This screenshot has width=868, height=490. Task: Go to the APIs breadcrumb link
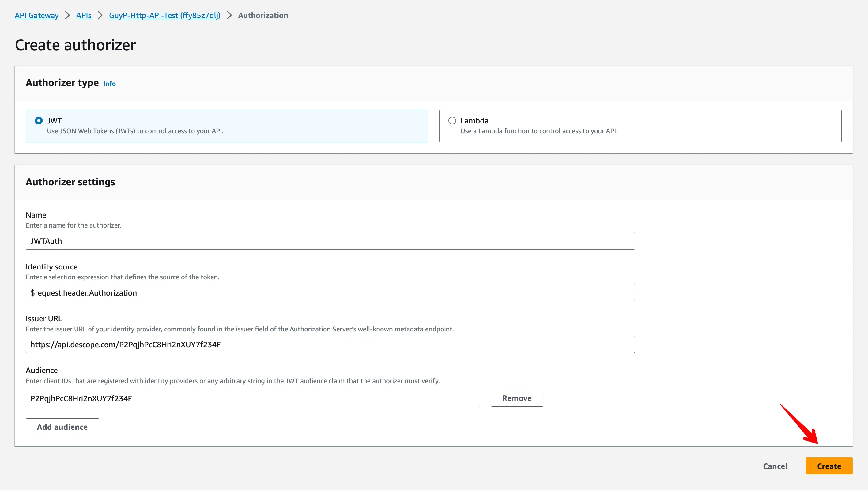click(84, 16)
